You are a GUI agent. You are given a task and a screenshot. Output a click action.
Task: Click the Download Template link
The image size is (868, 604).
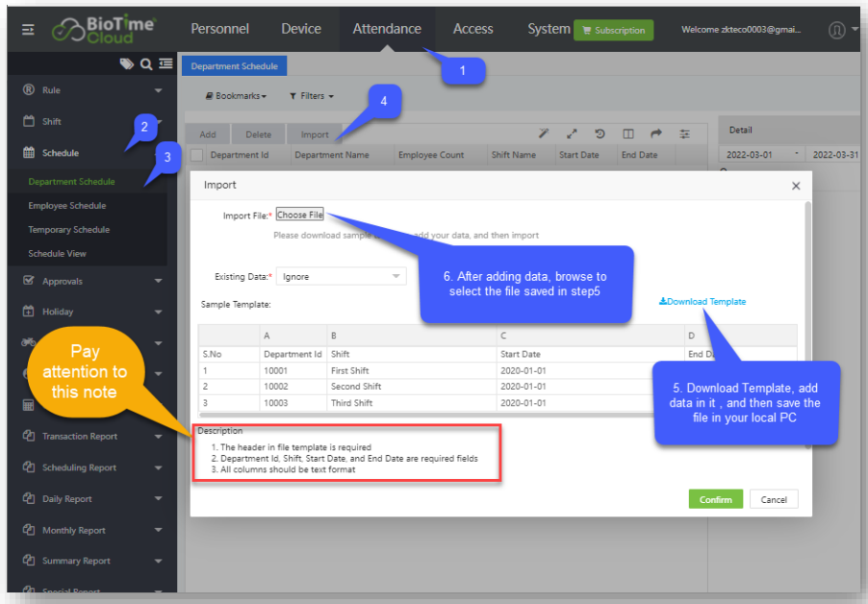pos(702,302)
